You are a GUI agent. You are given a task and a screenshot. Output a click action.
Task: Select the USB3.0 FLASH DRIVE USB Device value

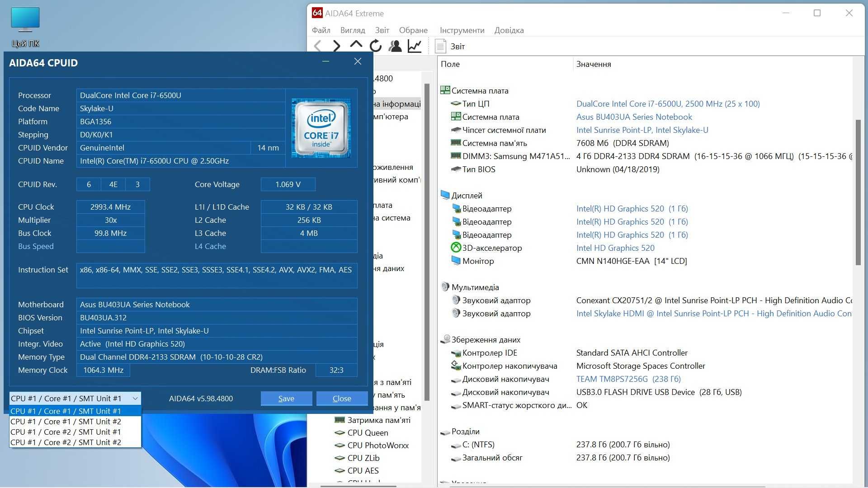point(659,392)
